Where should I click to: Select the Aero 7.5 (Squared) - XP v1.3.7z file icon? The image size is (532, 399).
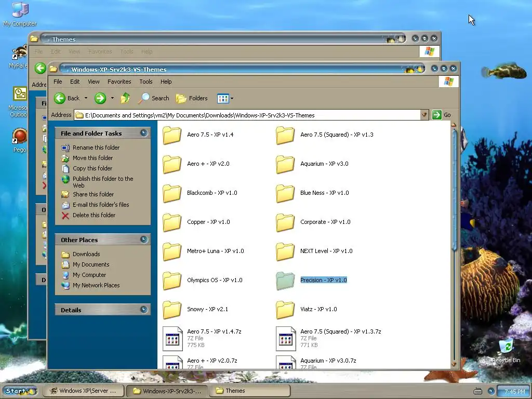[286, 339]
